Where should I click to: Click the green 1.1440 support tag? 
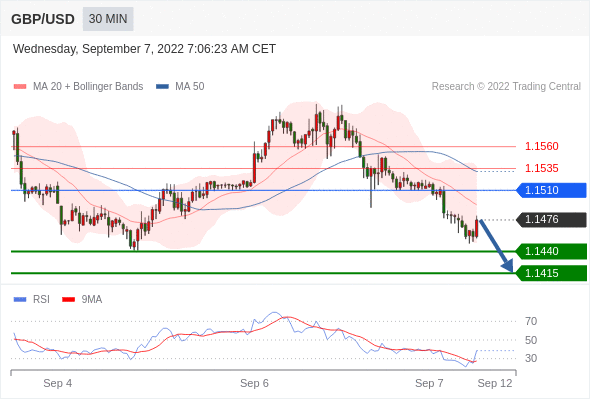551,251
